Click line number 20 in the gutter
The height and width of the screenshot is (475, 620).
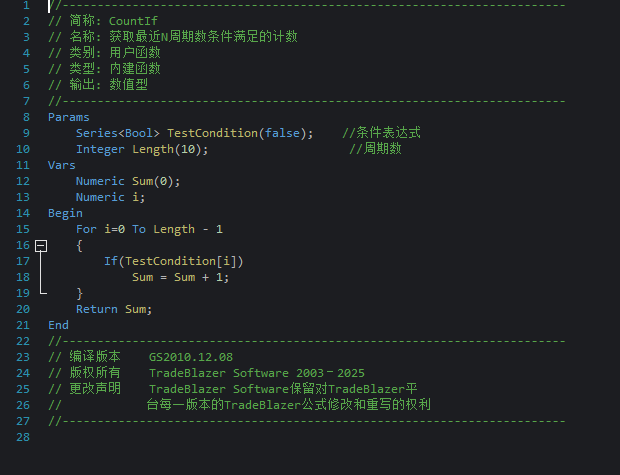23,309
